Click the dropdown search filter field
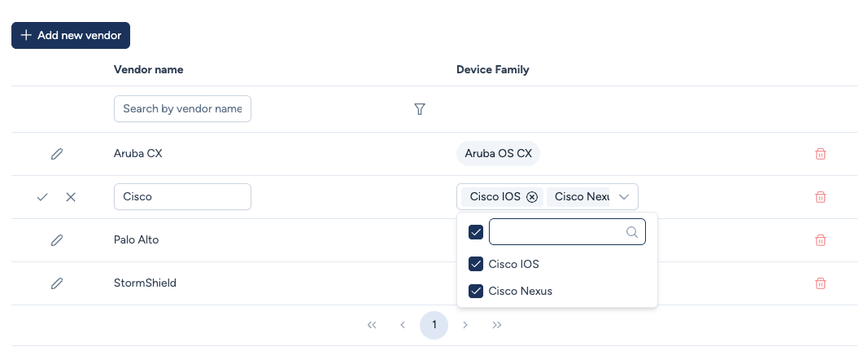The image size is (868, 351). click(557, 232)
